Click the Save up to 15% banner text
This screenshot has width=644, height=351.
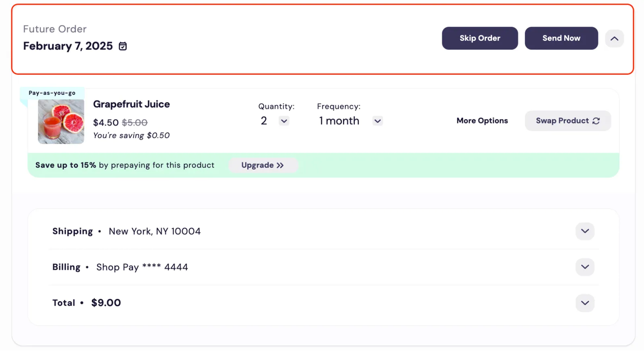pos(125,165)
